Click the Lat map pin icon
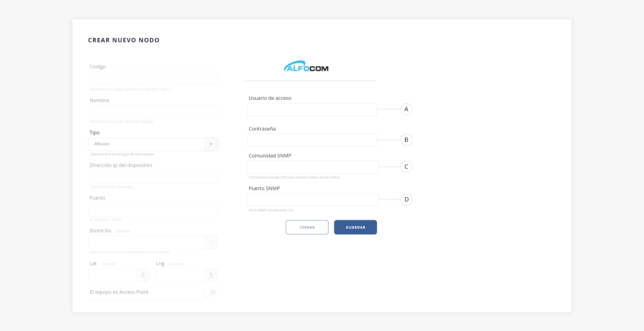Image resolution: width=644 pixels, height=331 pixels. click(143, 275)
